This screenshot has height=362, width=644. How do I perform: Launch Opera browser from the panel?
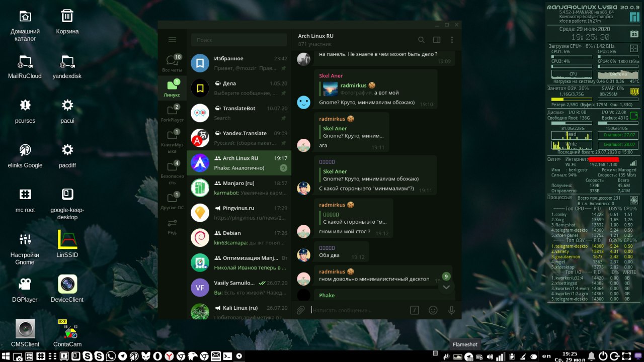[x=157, y=356]
